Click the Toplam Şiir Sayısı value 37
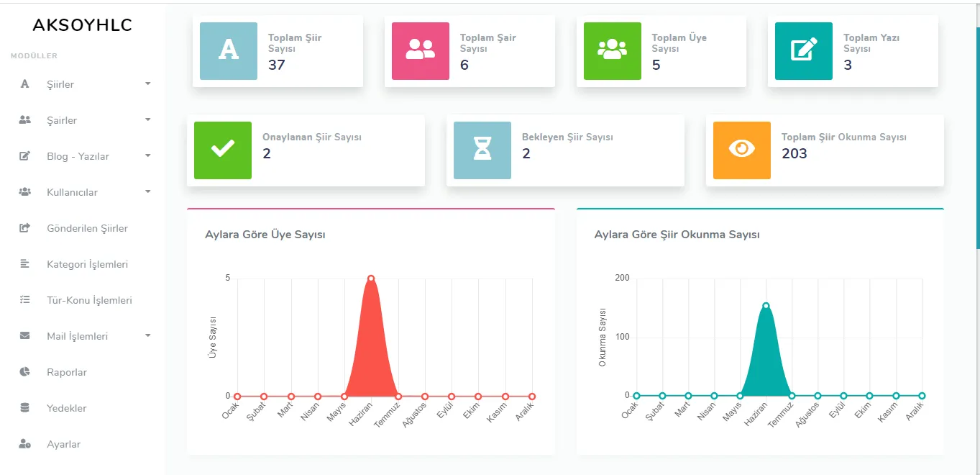 (x=277, y=65)
